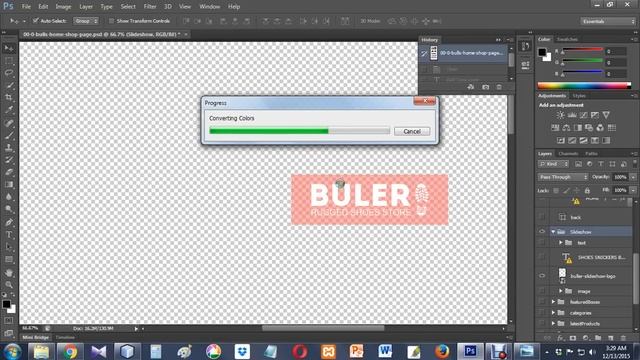
Task: Select the 00-0-bulls-home-shop-page history snapshot
Action: tap(464, 53)
